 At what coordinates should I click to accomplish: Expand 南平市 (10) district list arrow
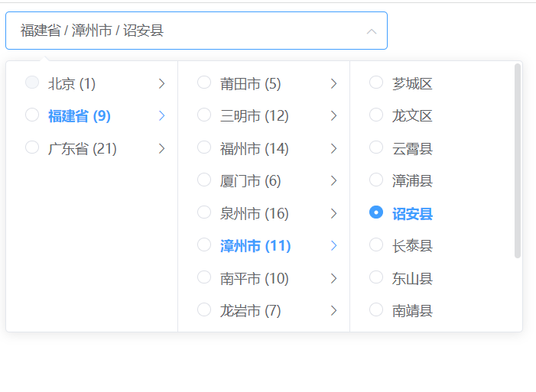[x=333, y=278]
